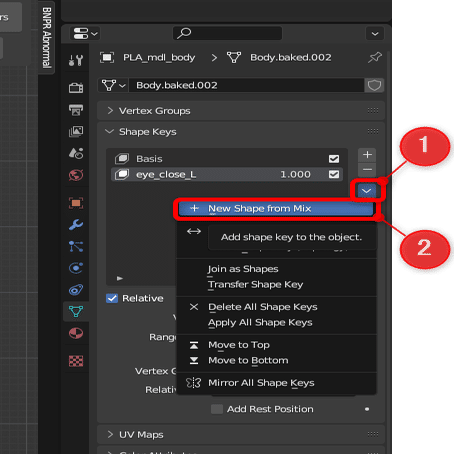Open the Object Data properties tab
This screenshot has width=454, height=454.
76,311
